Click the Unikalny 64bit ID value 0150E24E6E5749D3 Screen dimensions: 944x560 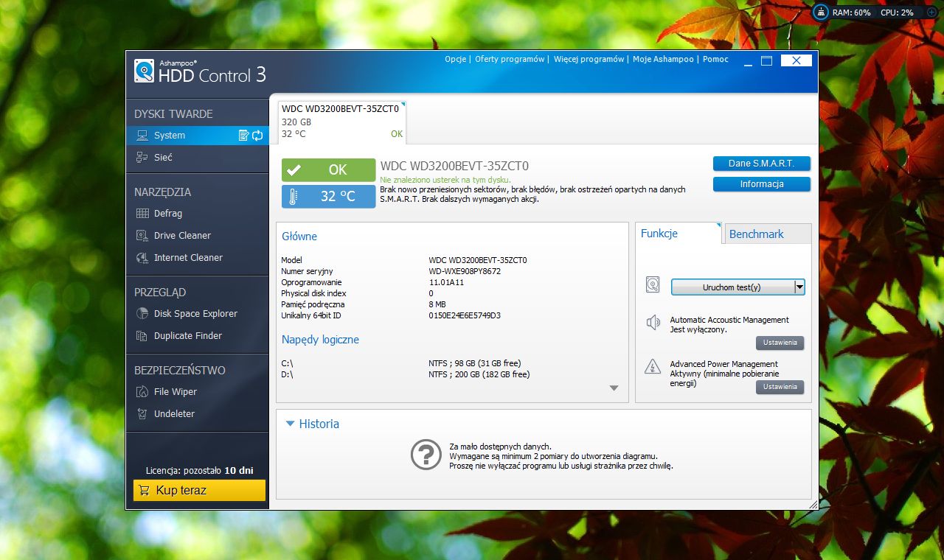[465, 315]
